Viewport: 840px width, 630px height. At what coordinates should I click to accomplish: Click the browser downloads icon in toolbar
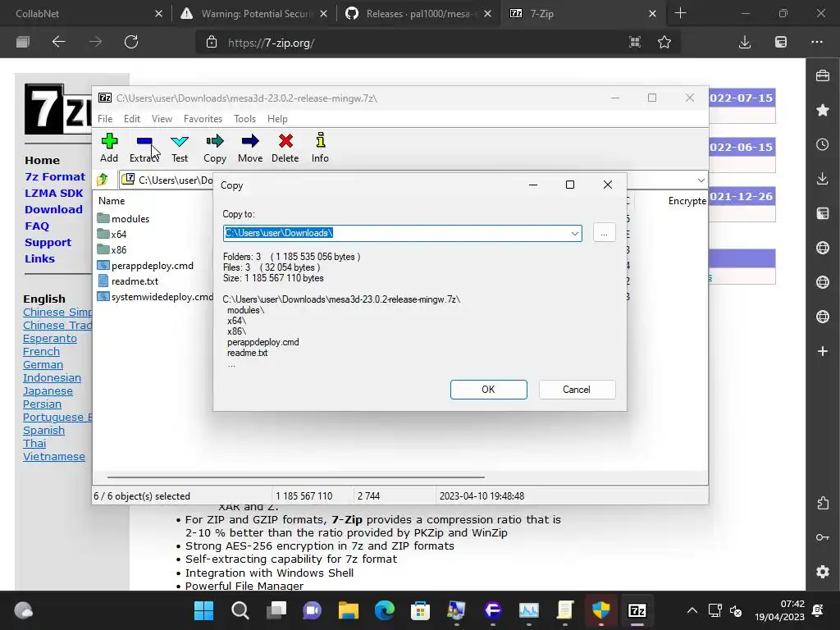point(745,43)
